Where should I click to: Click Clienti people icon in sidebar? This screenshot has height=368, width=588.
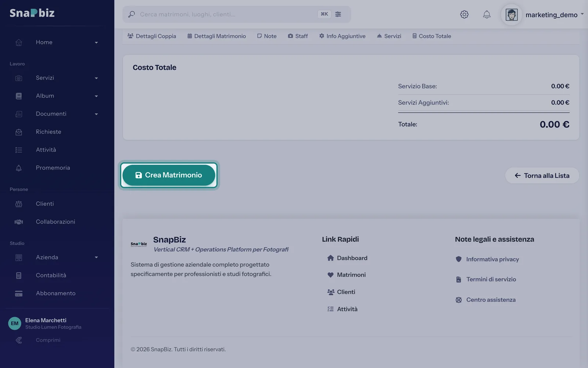pyautogui.click(x=19, y=204)
